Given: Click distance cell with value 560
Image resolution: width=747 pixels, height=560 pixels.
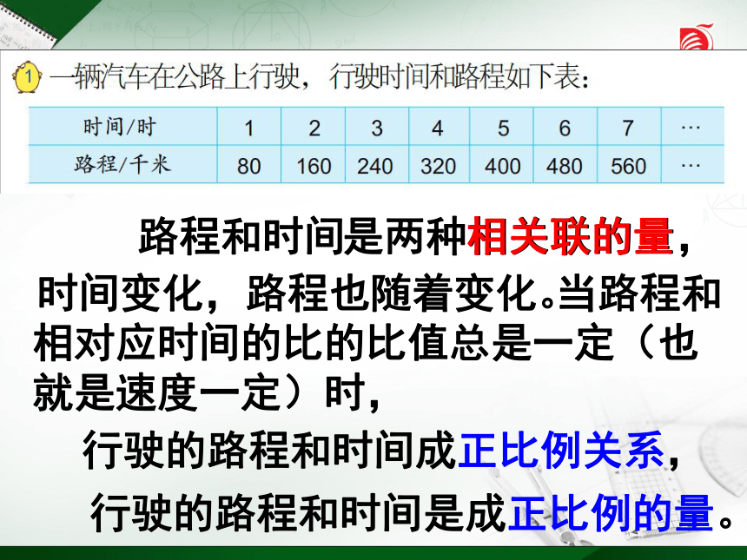Looking at the screenshot, I should click(629, 165).
